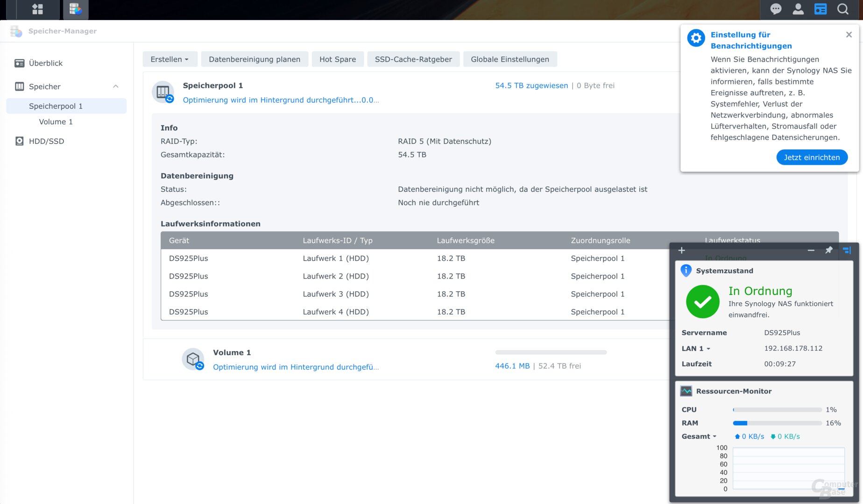This screenshot has width=863, height=504.
Task: Click the Speicher-Manager window title icon
Action: pyautogui.click(x=16, y=31)
